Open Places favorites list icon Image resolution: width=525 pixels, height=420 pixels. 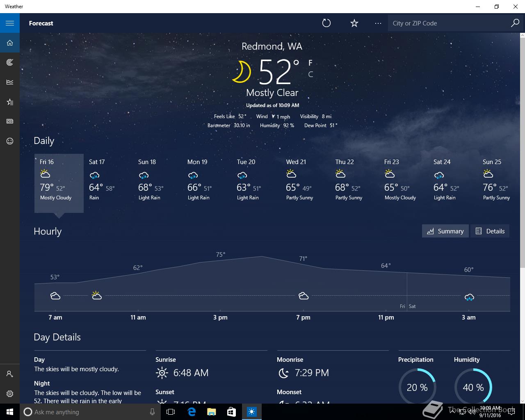10,102
